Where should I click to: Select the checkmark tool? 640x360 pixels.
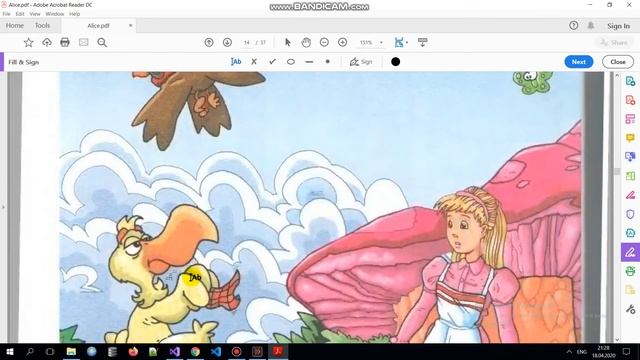(x=272, y=62)
